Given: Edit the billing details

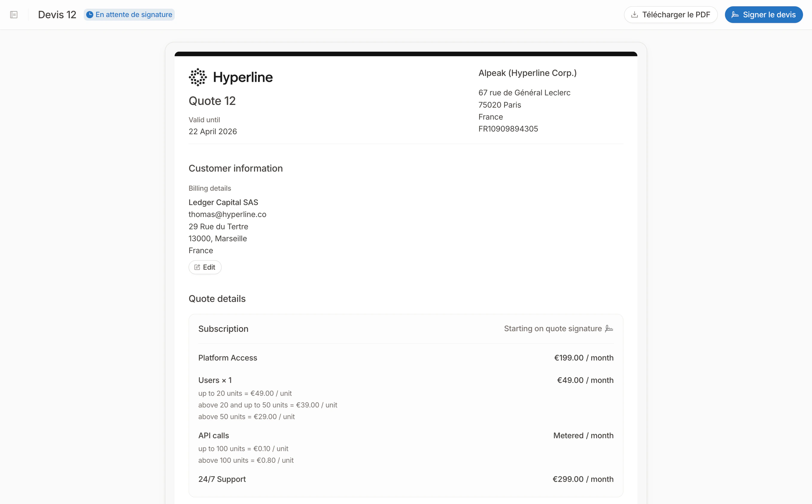Looking at the screenshot, I should click(205, 267).
